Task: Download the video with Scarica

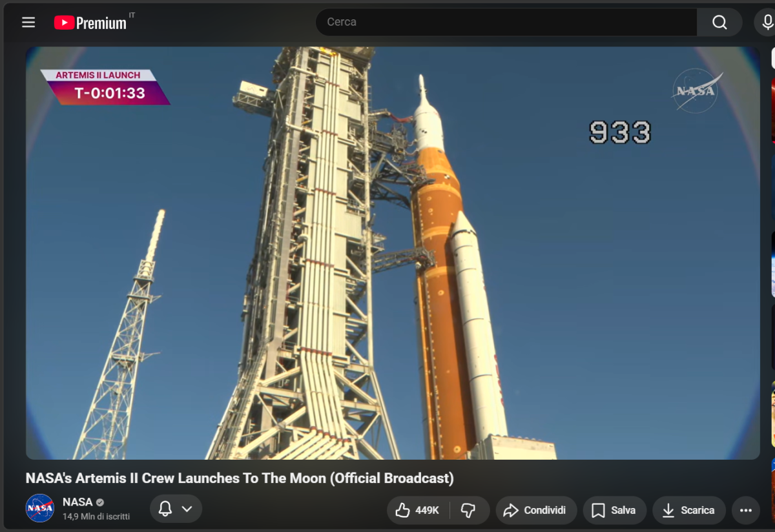Action: click(688, 510)
